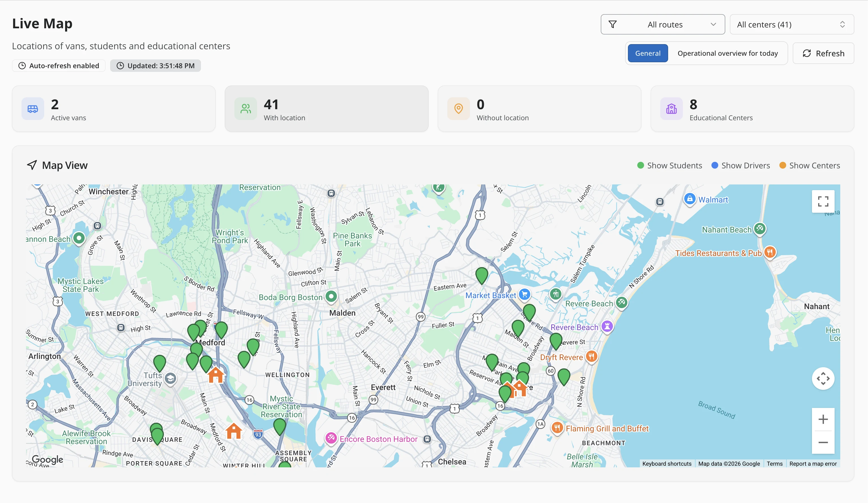The width and height of the screenshot is (868, 503).
Task: Open the All routes filter dropdown
Action: pos(662,24)
